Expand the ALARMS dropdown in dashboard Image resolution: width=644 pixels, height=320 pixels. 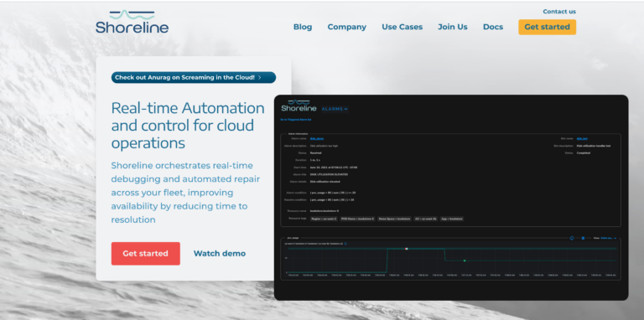335,109
